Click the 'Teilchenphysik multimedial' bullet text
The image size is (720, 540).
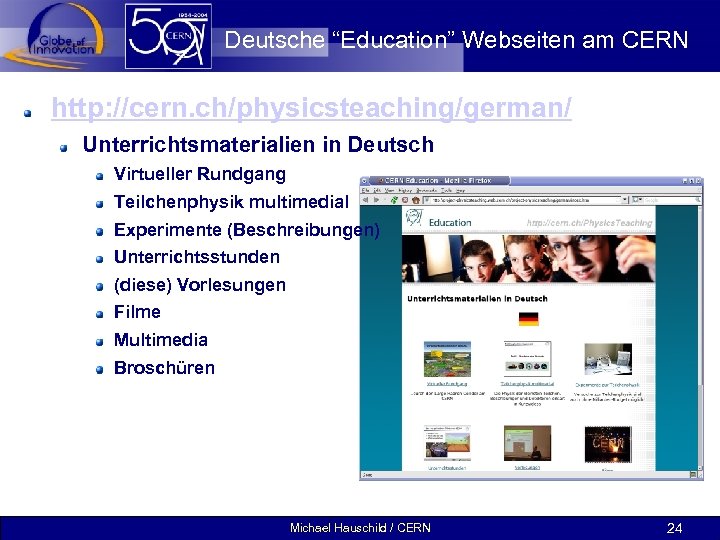click(231, 202)
